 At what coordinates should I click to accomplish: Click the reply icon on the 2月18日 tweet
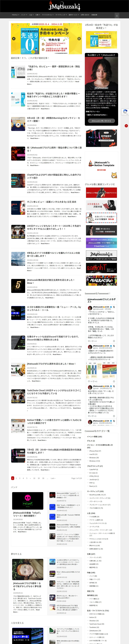pos(89,341)
